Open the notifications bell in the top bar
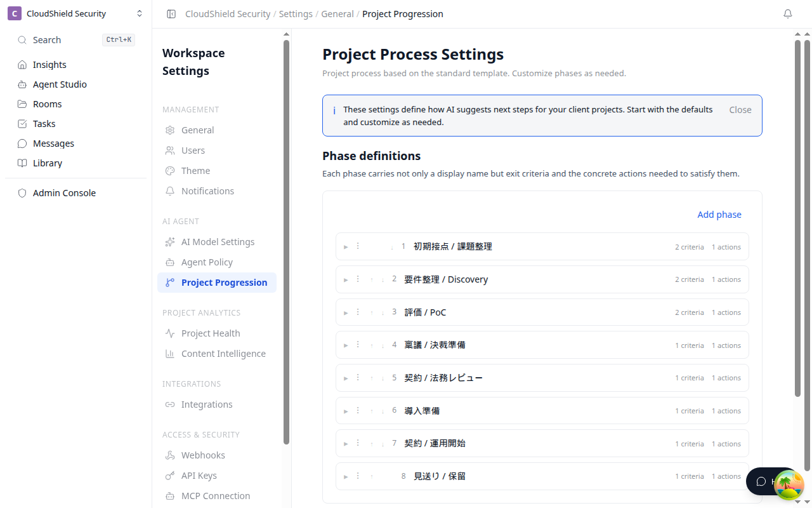812x508 pixels. [788, 14]
